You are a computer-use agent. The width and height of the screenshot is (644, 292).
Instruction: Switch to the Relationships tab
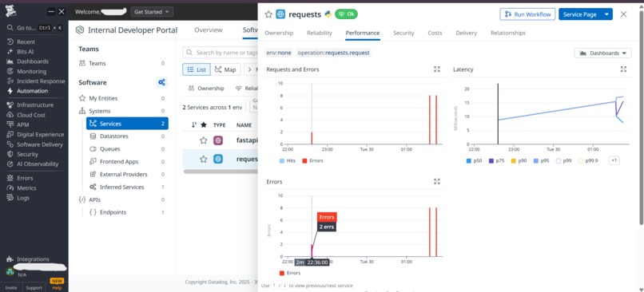click(x=508, y=33)
